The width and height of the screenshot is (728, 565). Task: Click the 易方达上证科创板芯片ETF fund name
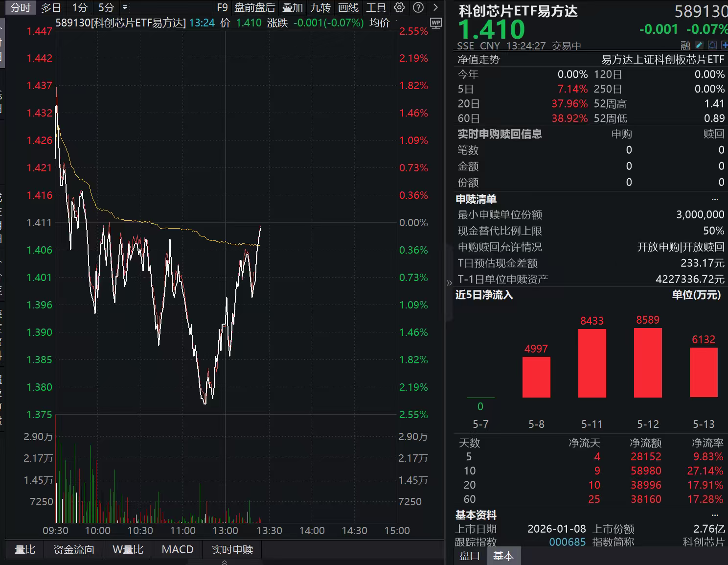662,60
